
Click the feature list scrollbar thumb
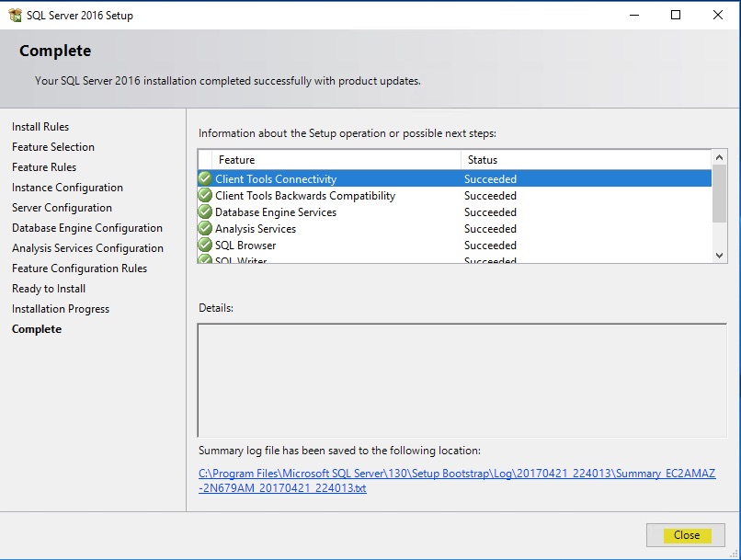click(x=719, y=193)
